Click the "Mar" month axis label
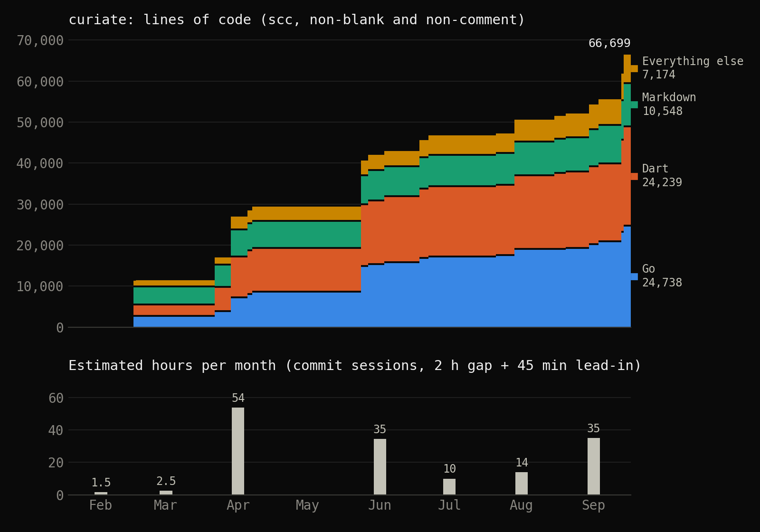 (166, 505)
